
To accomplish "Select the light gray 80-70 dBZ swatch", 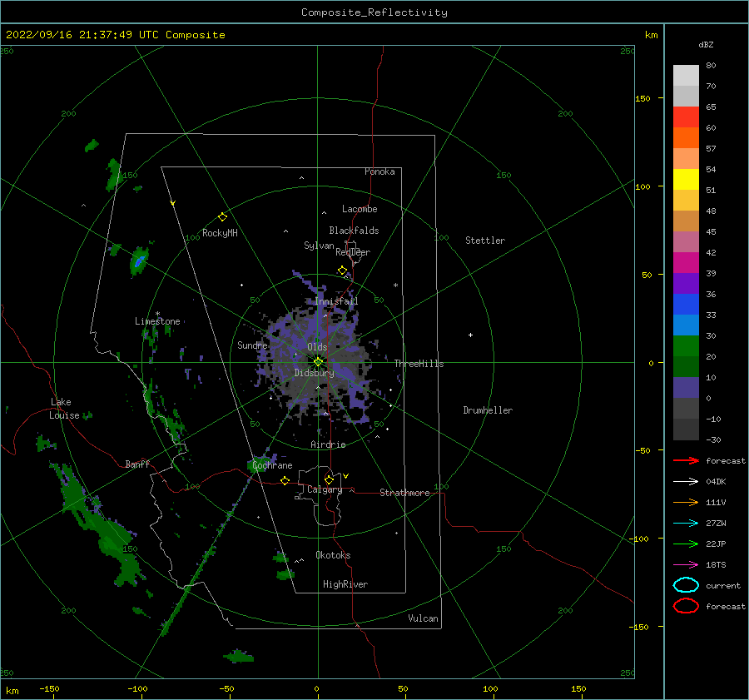I will [686, 76].
